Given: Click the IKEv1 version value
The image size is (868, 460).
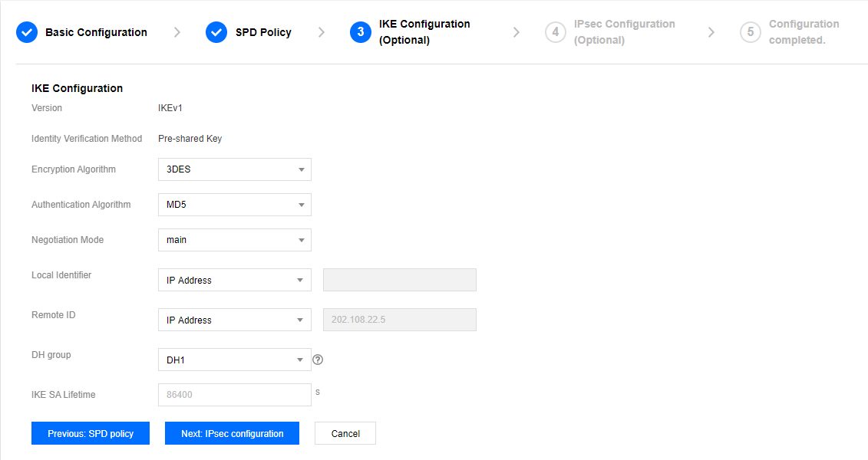Looking at the screenshot, I should point(170,108).
